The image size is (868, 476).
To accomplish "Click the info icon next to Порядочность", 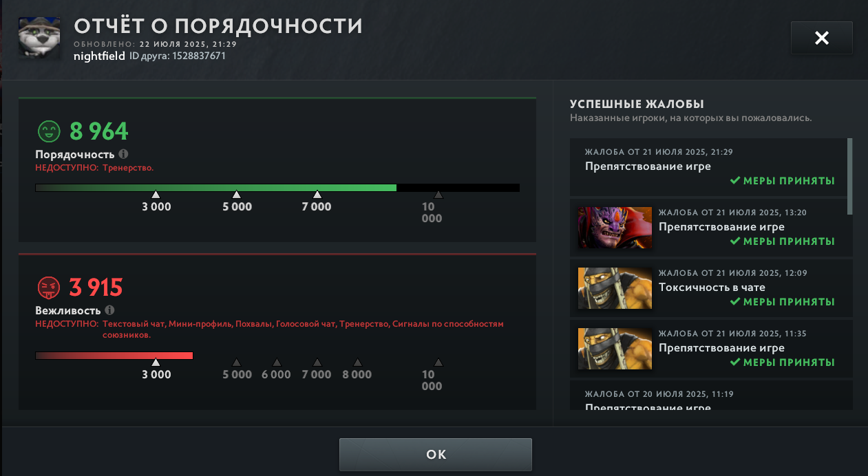I will [123, 155].
